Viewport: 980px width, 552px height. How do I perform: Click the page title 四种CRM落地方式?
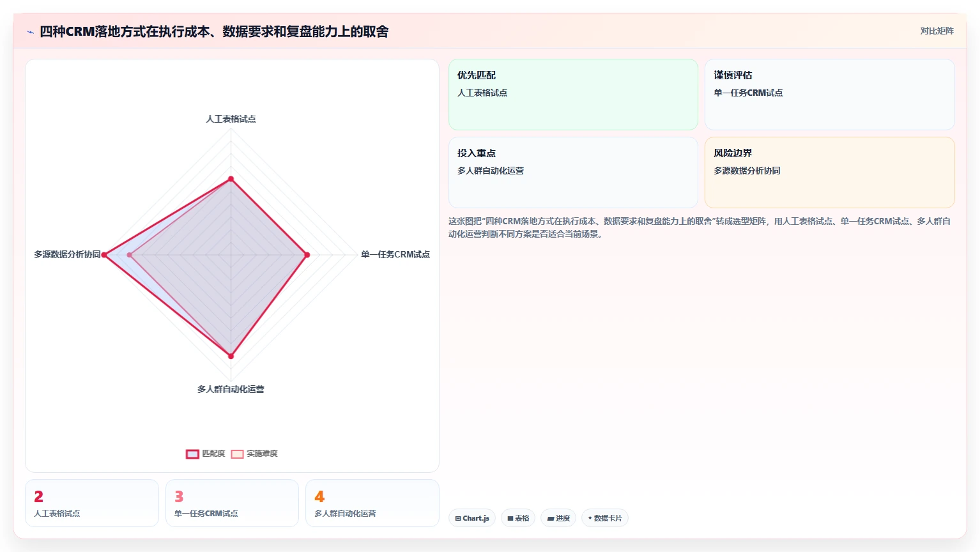click(214, 31)
